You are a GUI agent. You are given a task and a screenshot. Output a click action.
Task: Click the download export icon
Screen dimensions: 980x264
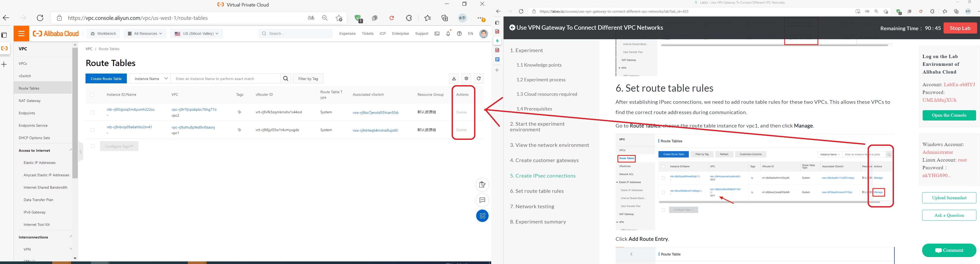coord(454,79)
